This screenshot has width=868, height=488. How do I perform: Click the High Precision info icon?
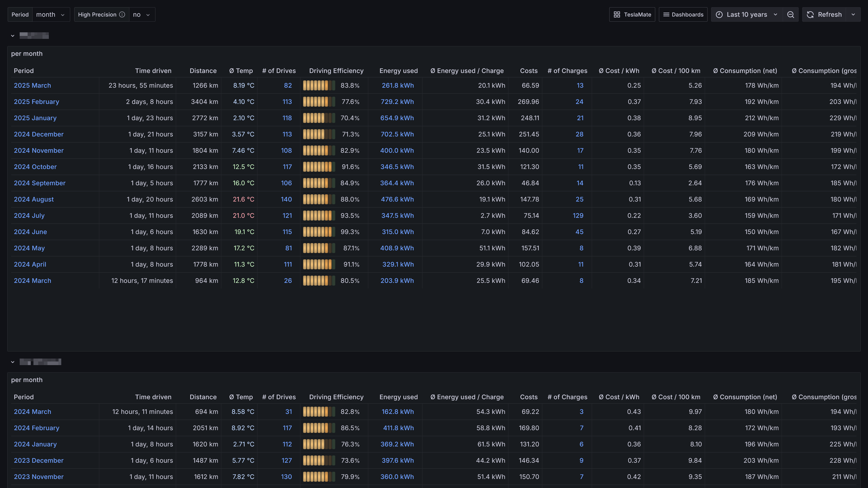[122, 14]
